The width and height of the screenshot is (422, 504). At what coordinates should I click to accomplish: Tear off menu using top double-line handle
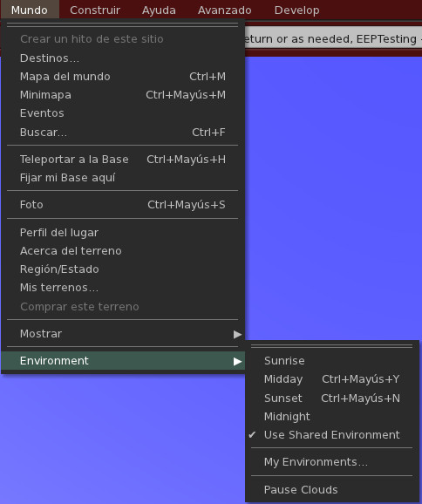click(122, 24)
